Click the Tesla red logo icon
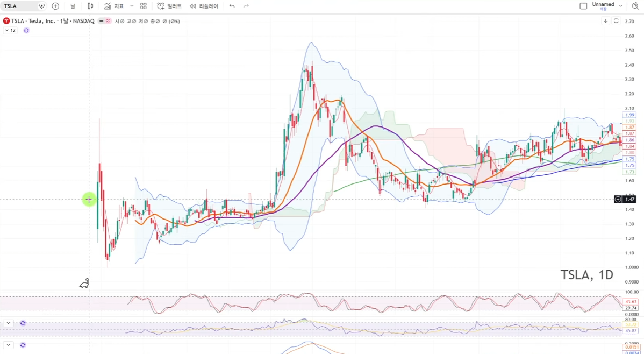Screen dimensions: 644x354 (x=6, y=21)
